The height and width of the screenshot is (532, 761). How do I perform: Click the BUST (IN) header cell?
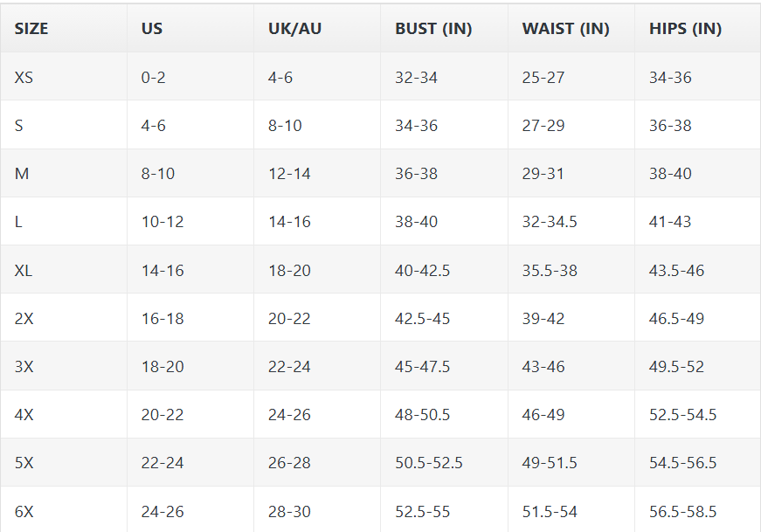[x=433, y=29]
